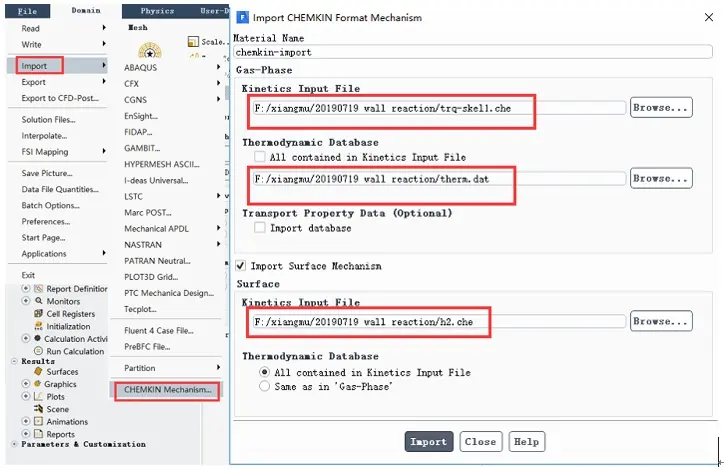Expand Calculation Activities tree node
This screenshot has height=469, width=724.
[26, 338]
